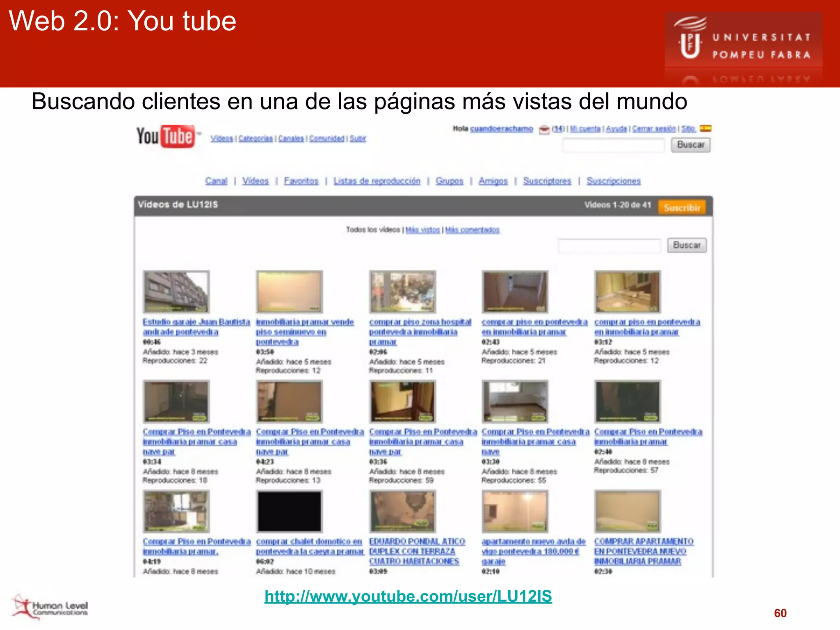Click the YouTube logo
The image size is (840, 630).
168,136
